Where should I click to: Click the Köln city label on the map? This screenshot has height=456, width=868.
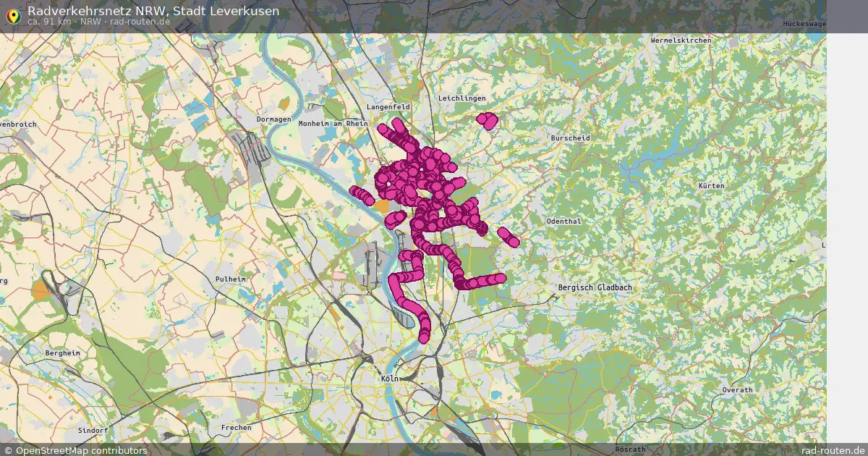389,379
